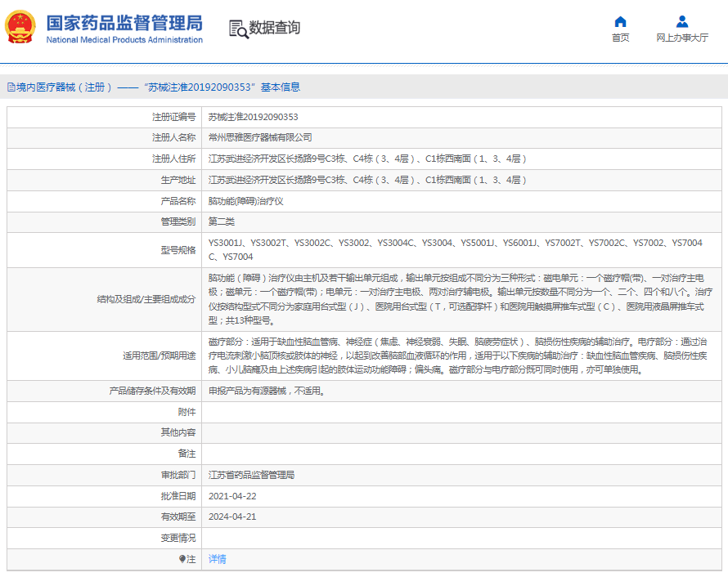Click approval date 2021-04-22
The height and width of the screenshot is (577, 728).
[232, 496]
